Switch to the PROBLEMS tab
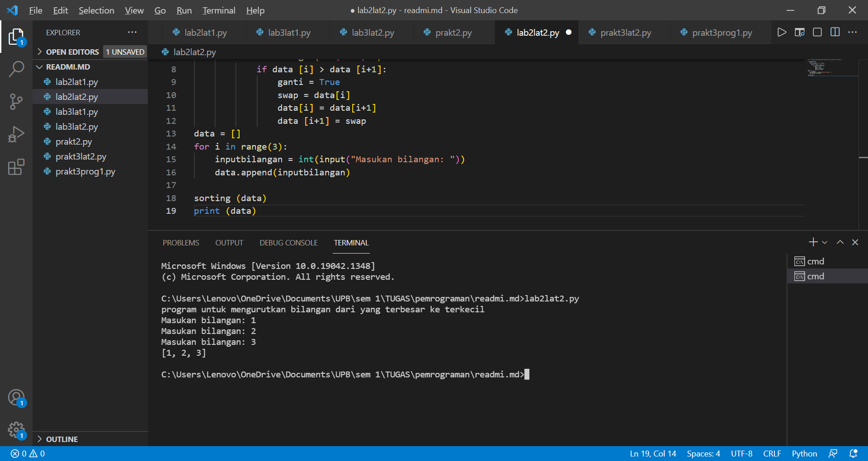 point(180,243)
